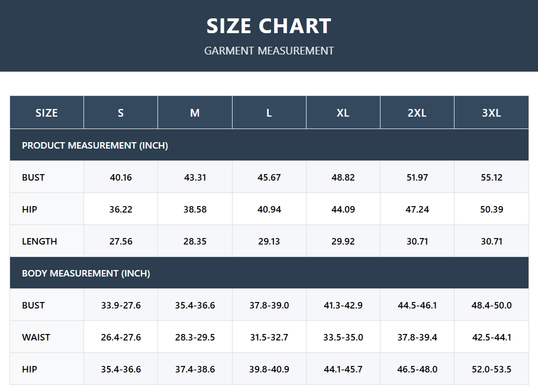
Task: Click the product hip value 38.58
Action: (195, 209)
